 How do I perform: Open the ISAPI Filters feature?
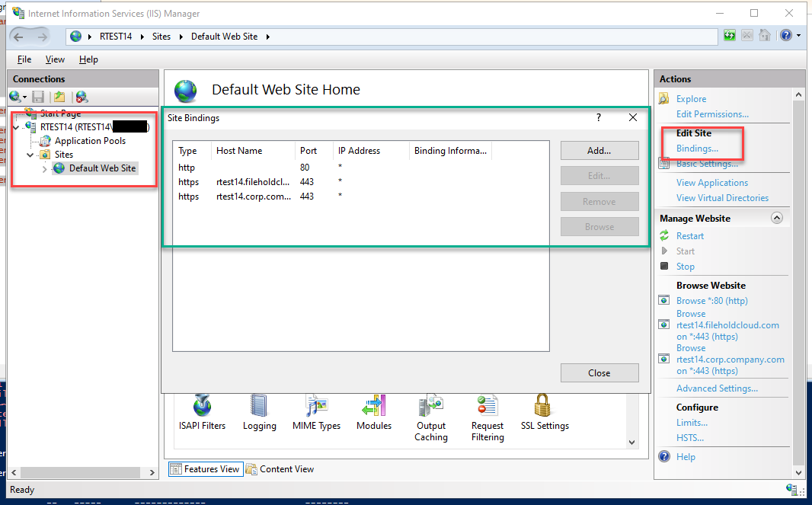(x=201, y=411)
